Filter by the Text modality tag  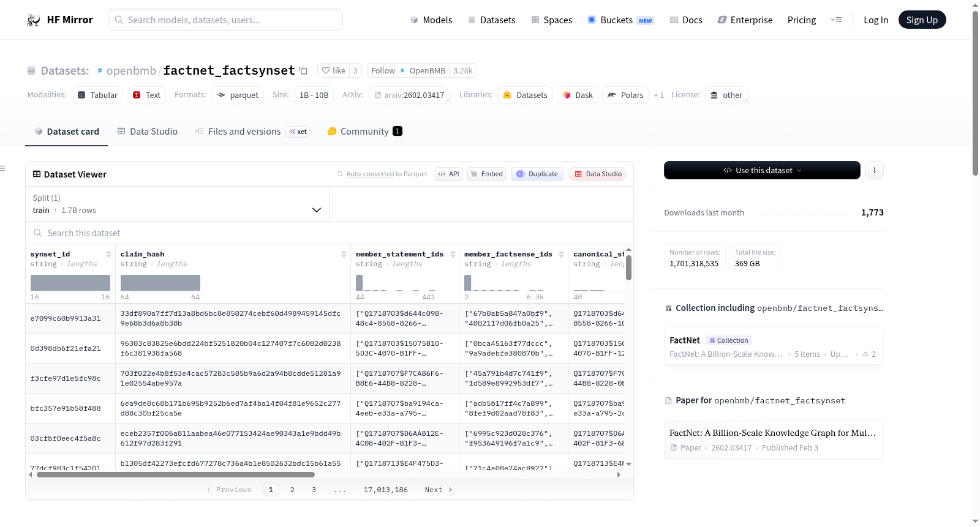[146, 95]
